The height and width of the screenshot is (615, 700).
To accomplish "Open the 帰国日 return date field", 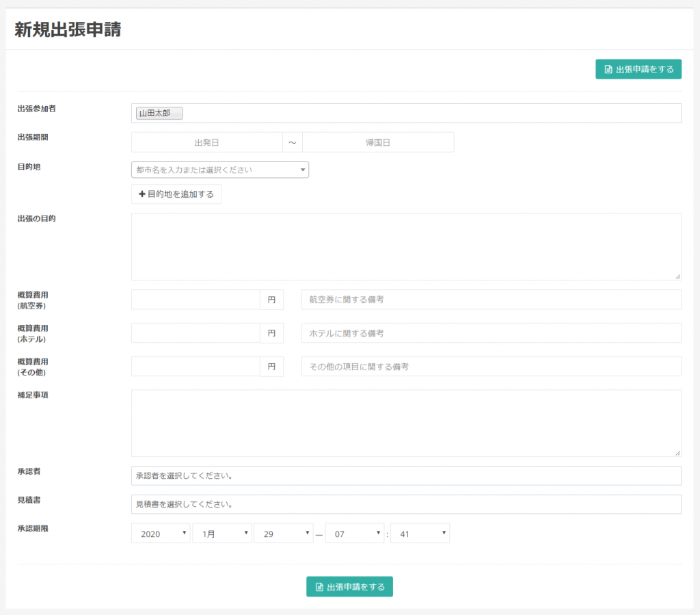I will click(x=378, y=142).
